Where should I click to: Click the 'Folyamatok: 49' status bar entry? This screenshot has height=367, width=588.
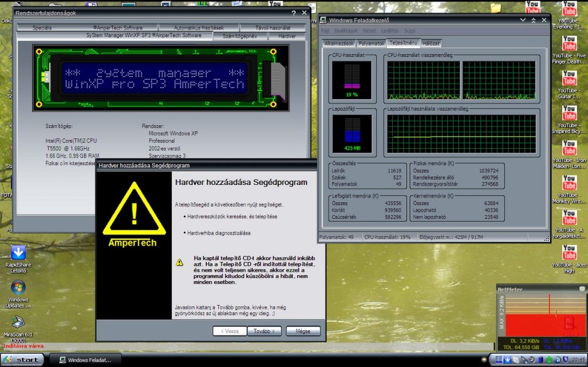[336, 237]
